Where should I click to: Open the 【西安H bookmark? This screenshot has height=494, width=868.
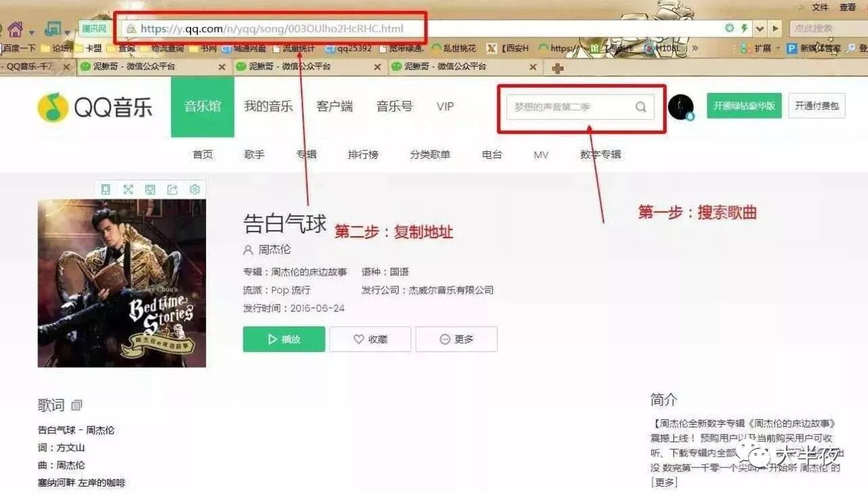(x=509, y=48)
